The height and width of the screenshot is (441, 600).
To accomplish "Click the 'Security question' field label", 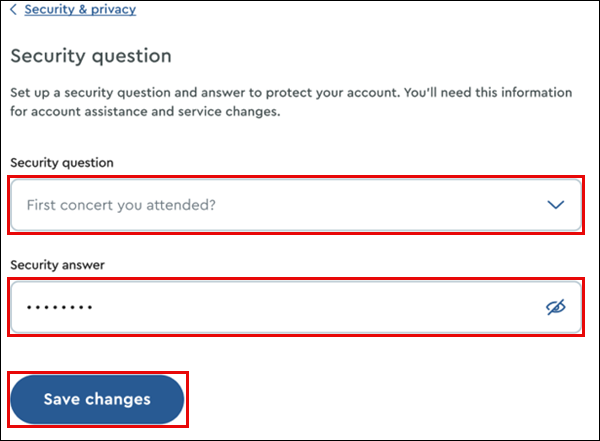I will pos(62,162).
